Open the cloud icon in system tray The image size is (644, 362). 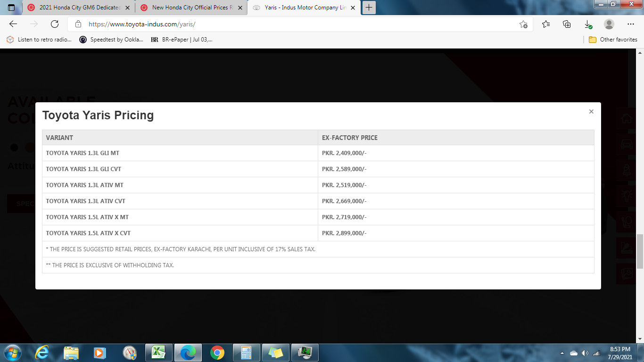[x=574, y=353]
